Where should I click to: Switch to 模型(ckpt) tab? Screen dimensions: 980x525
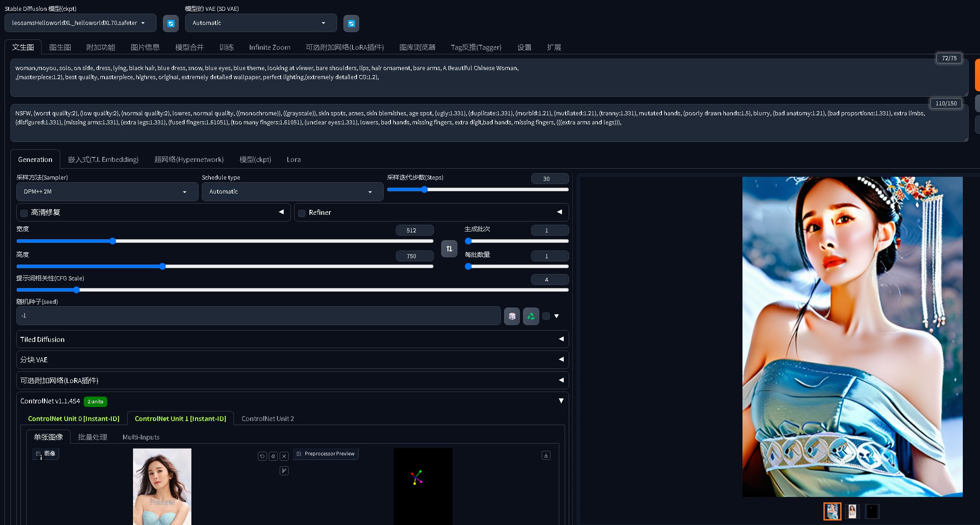point(255,160)
